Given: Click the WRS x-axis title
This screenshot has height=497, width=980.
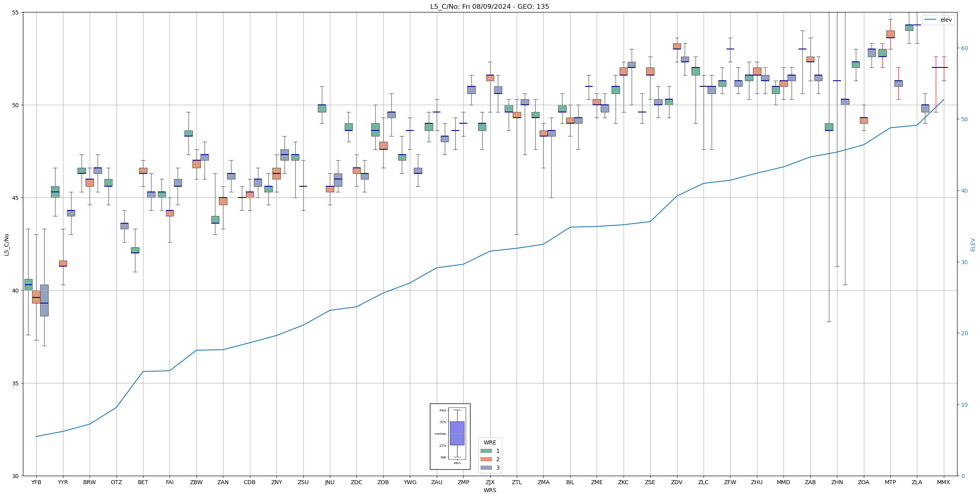Looking at the screenshot, I should [x=490, y=490].
